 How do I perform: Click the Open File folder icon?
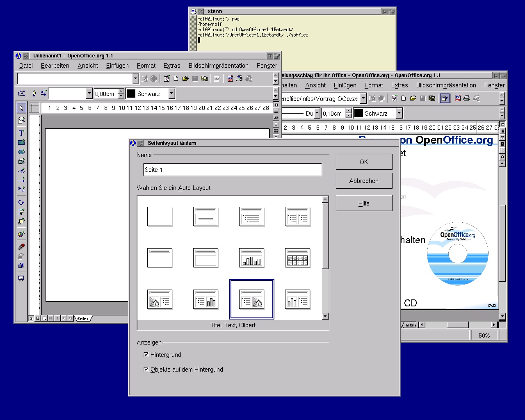(185, 79)
